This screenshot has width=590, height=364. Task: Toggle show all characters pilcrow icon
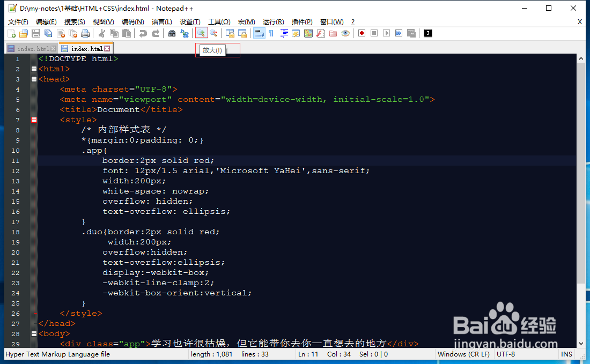click(271, 33)
